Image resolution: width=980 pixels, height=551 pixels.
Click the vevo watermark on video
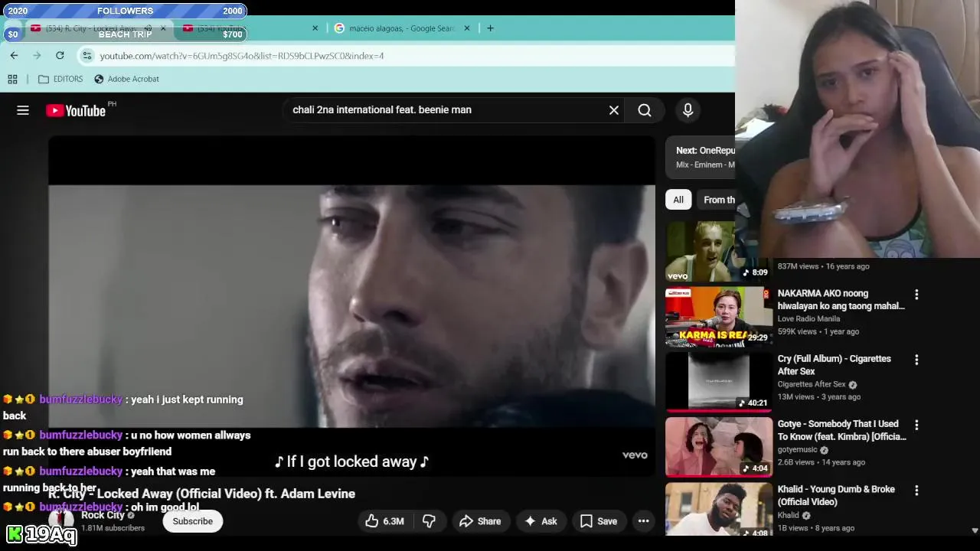(635, 455)
